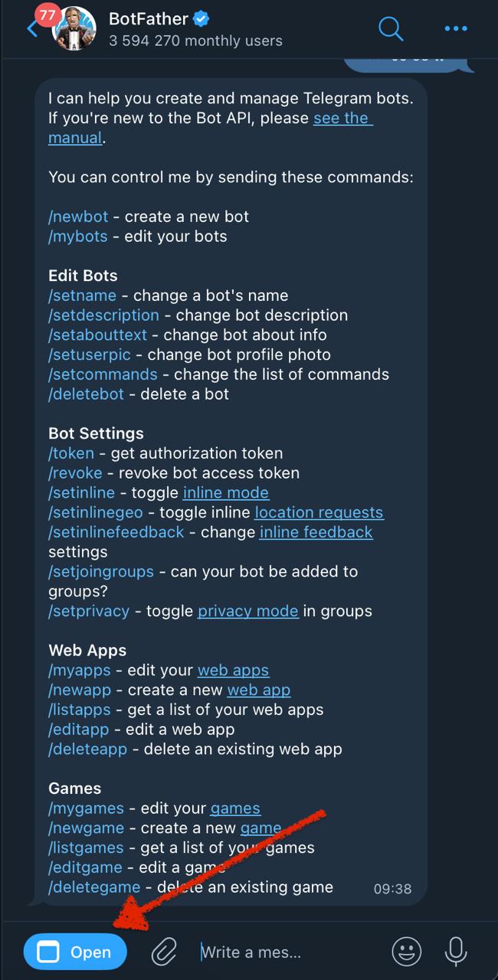
Task: Follow the 'web apps' link
Action: click(x=233, y=670)
